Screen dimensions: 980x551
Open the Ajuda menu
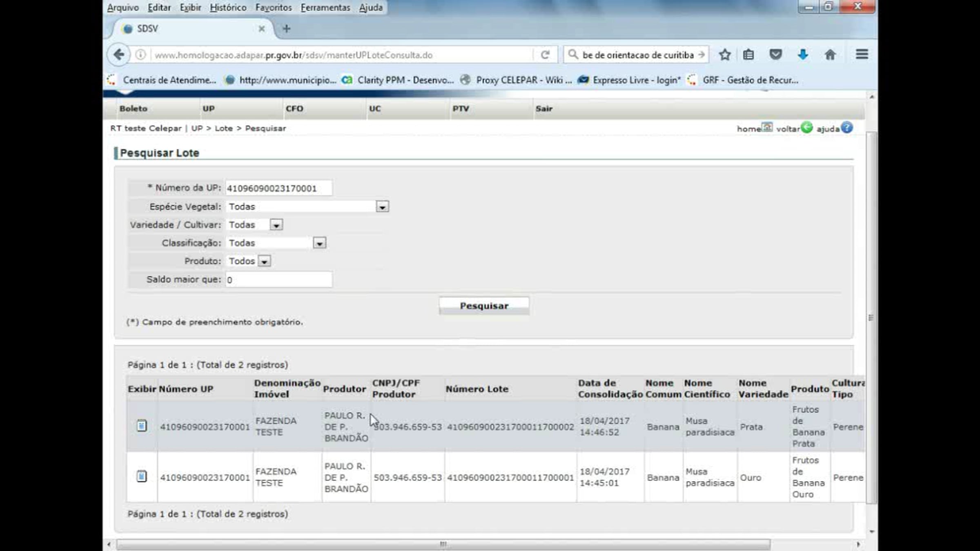[371, 7]
